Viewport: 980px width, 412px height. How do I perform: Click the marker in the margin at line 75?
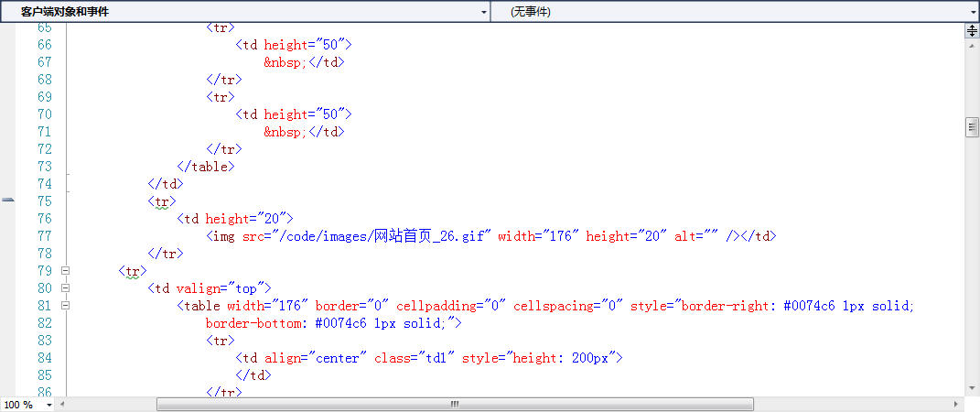click(x=8, y=200)
